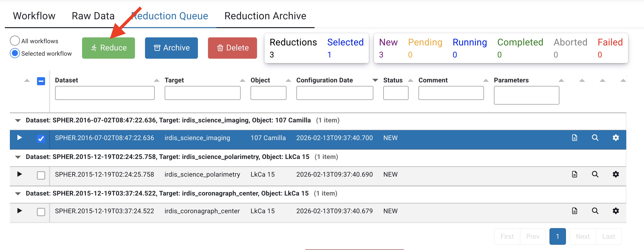Click the Failed status counter
Image resolution: width=644 pixels, height=250 pixels.
point(610,48)
